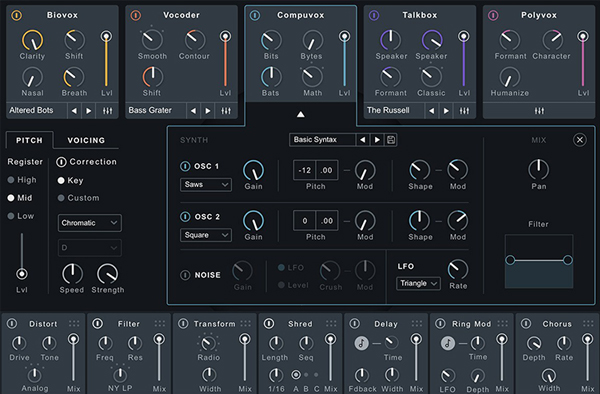The image size is (600, 394).
Task: Click the Biovox Lvl slider handle
Action: click(x=106, y=36)
